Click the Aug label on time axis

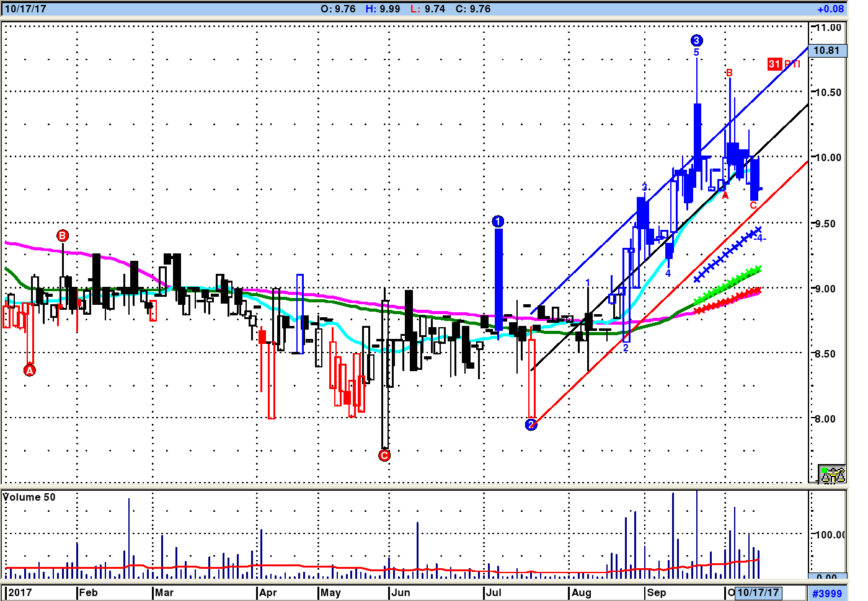pos(581,592)
